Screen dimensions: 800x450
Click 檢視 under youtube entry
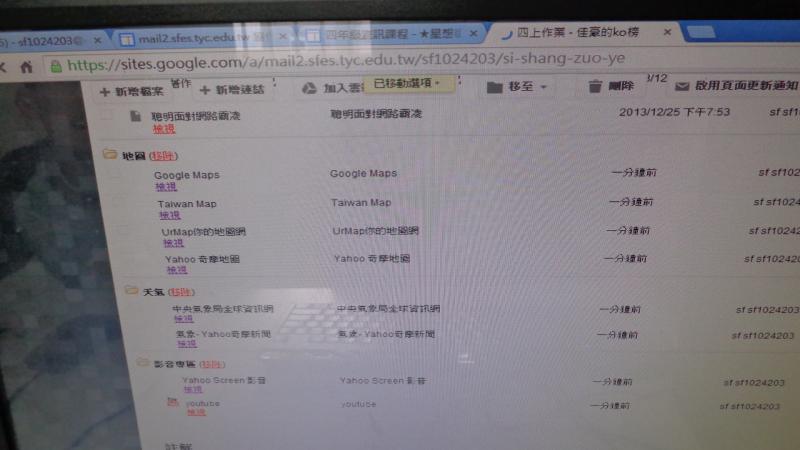pyautogui.click(x=196, y=412)
